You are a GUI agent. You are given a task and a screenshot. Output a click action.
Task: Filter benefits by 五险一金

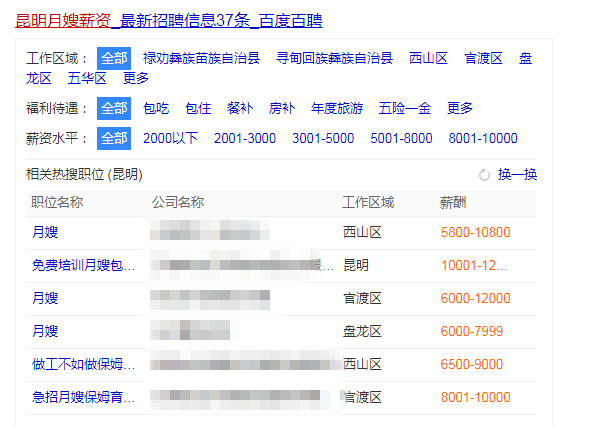click(405, 109)
